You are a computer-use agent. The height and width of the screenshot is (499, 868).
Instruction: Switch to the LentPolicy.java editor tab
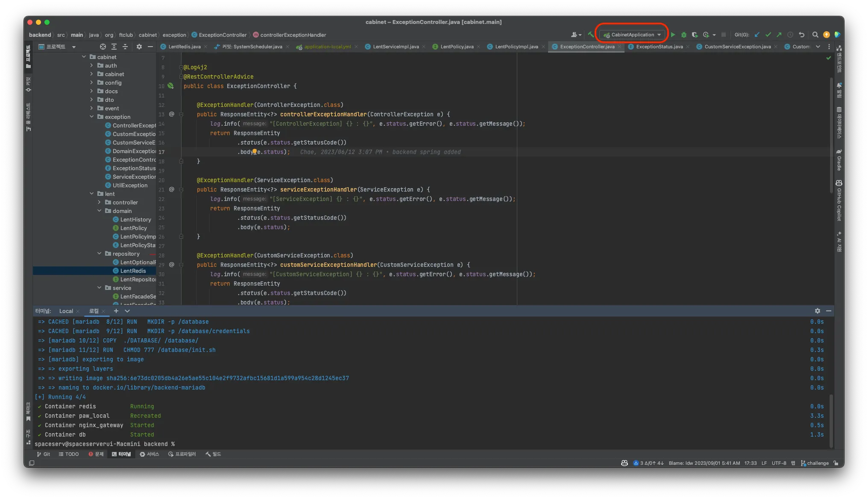click(457, 47)
